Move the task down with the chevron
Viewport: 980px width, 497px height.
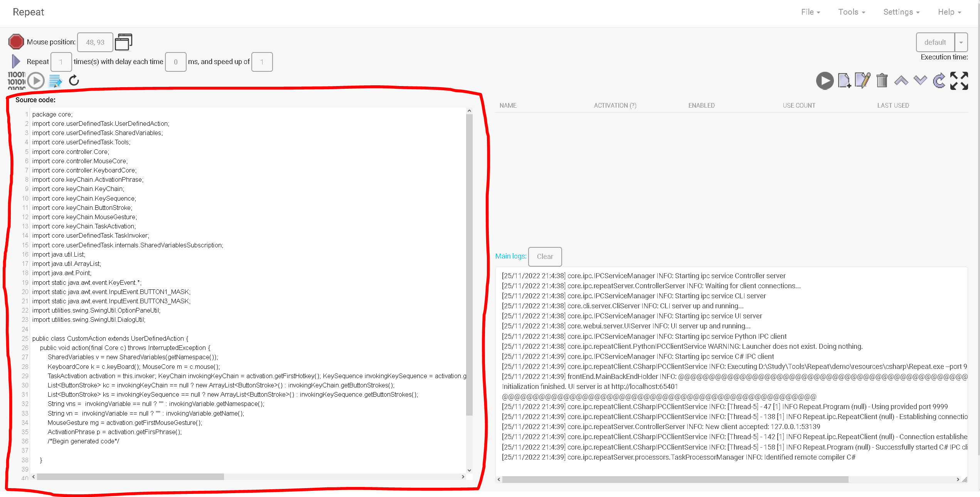tap(920, 81)
